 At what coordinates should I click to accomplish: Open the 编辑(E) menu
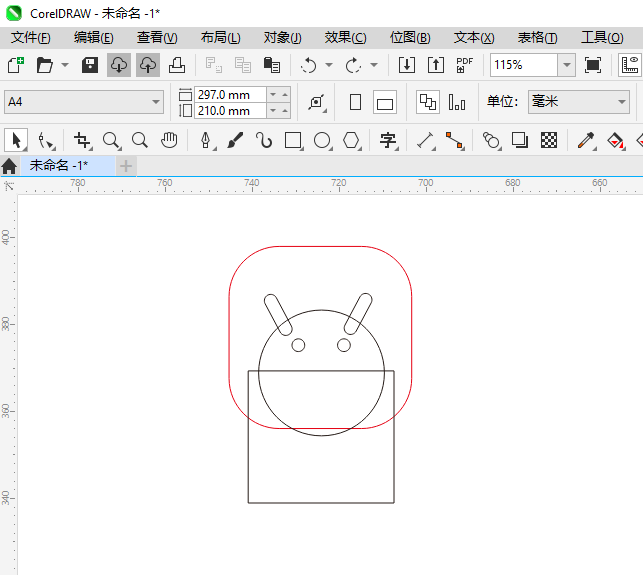(93, 38)
